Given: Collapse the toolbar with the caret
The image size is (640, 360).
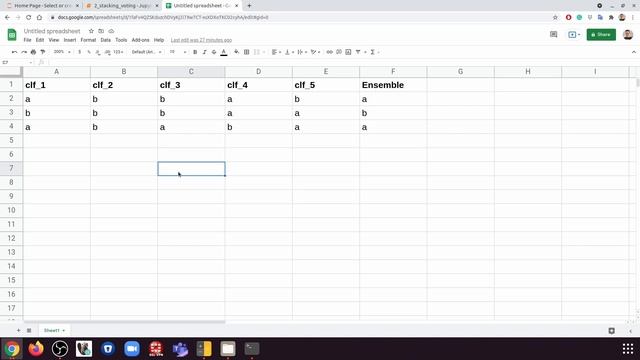Looking at the screenshot, I should 633,52.
